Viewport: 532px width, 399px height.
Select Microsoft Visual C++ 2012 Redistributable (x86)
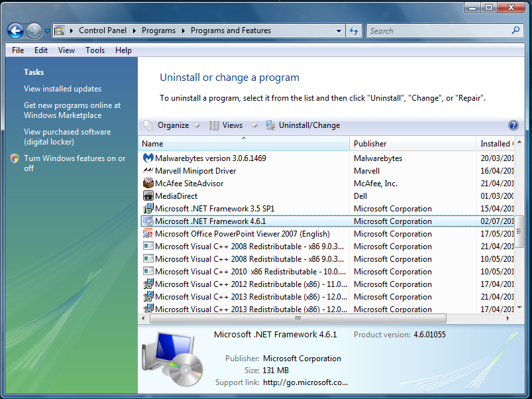[x=327, y=284]
